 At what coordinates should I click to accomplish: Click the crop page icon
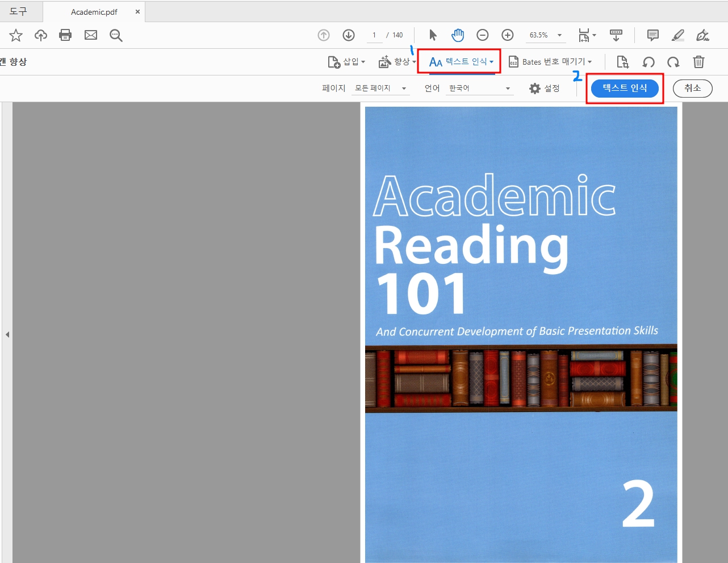pos(623,62)
